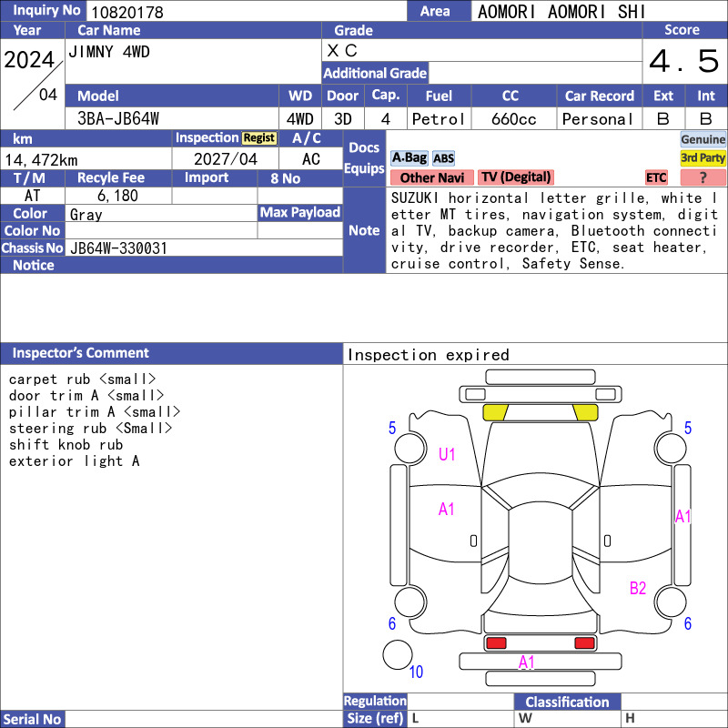This screenshot has height=728, width=728.
Task: Click the B2 damage marker on diagram
Action: (x=638, y=588)
